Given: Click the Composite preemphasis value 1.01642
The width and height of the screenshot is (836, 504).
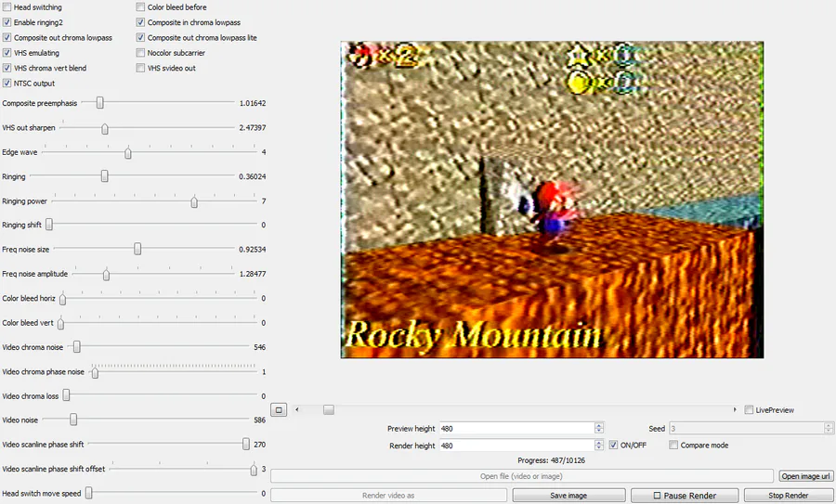Looking at the screenshot, I should tap(253, 103).
